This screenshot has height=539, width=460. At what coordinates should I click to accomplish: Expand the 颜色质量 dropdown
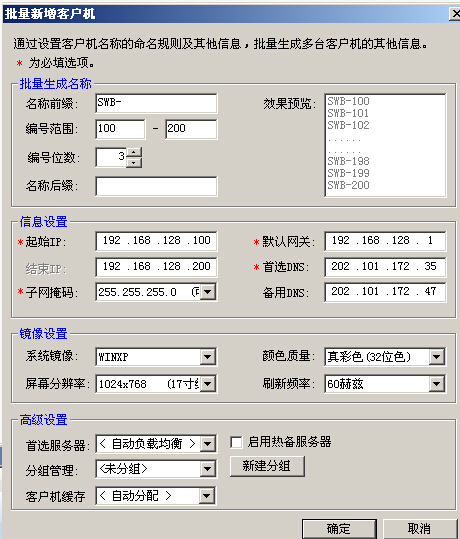click(x=437, y=357)
